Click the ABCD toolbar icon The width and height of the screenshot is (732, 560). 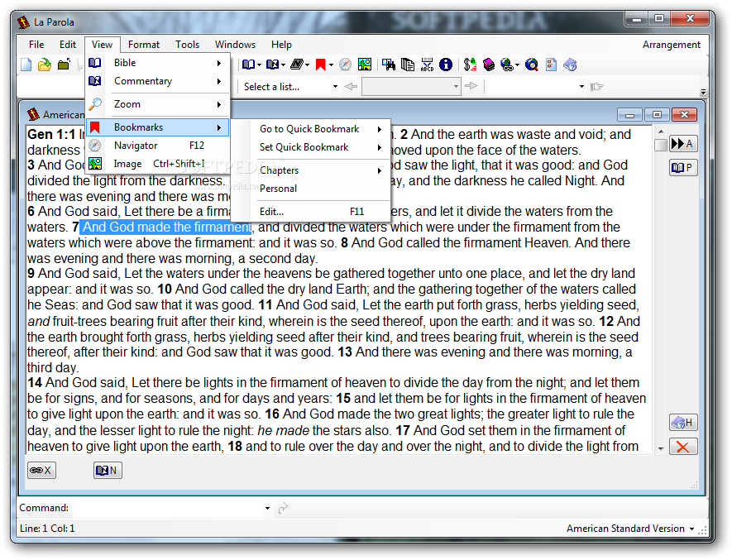427,65
